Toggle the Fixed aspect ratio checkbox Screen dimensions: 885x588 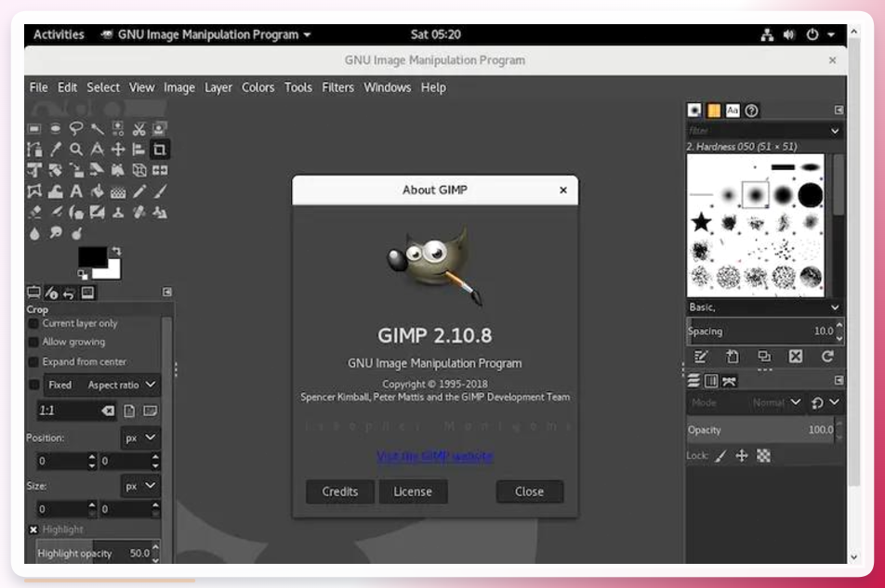tap(34, 385)
